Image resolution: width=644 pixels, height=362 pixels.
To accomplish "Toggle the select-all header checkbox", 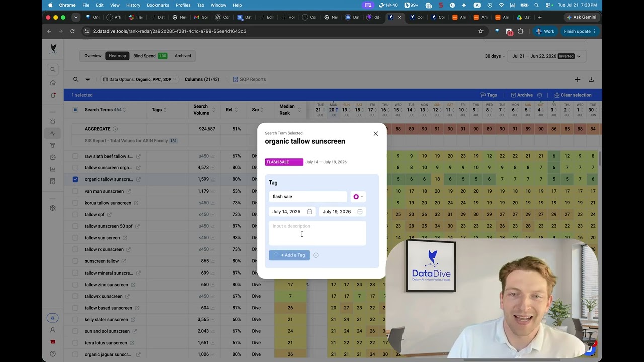I will pyautogui.click(x=75, y=110).
